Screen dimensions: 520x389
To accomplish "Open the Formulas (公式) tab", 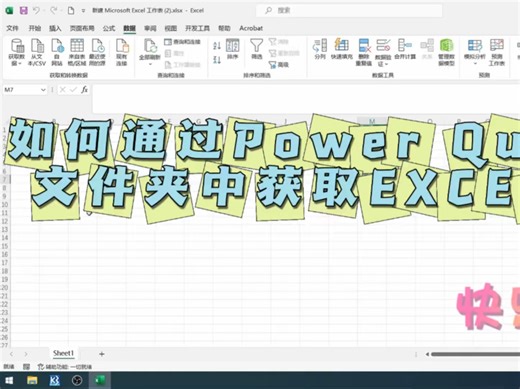I will tap(109, 28).
